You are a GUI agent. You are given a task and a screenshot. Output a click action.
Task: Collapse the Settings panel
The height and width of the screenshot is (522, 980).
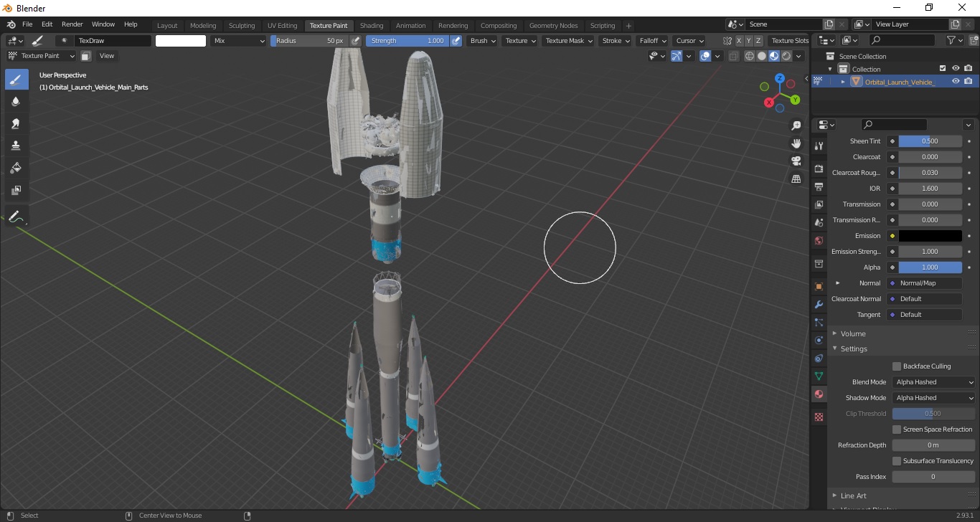(x=854, y=349)
